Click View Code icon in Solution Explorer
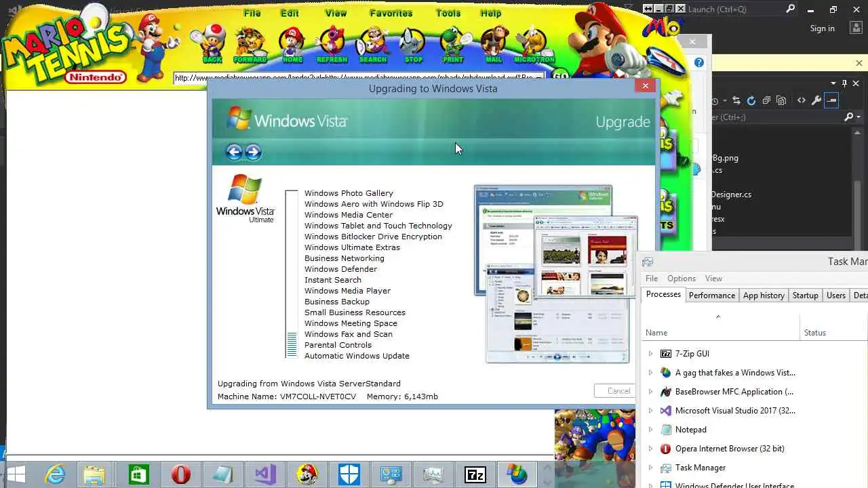The width and height of the screenshot is (868, 488). tap(802, 100)
